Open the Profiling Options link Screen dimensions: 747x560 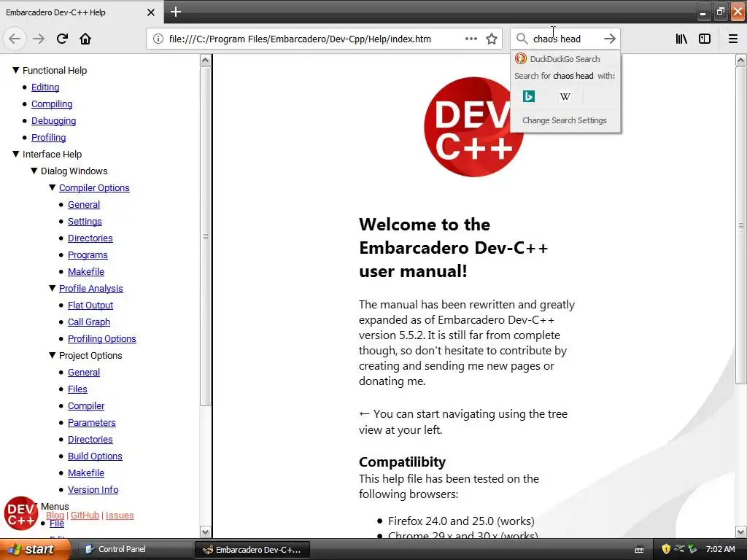[x=102, y=338]
